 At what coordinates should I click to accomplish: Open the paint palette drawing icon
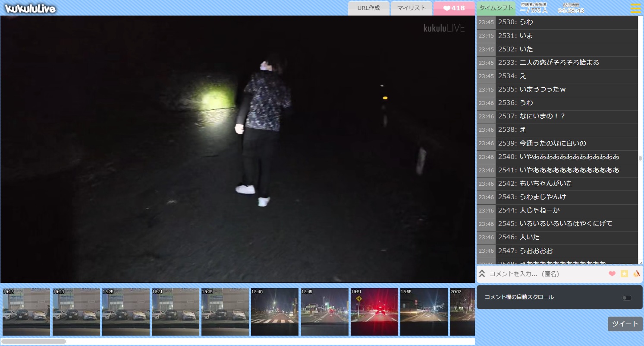[637, 274]
